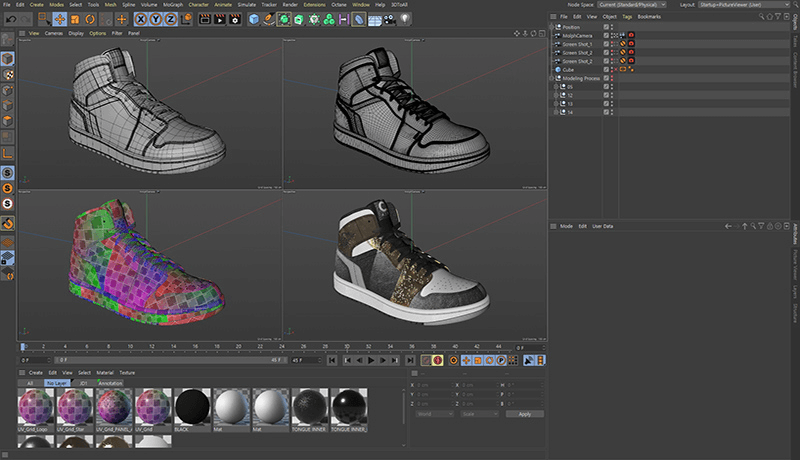Toggle the Z axis lock

170,19
